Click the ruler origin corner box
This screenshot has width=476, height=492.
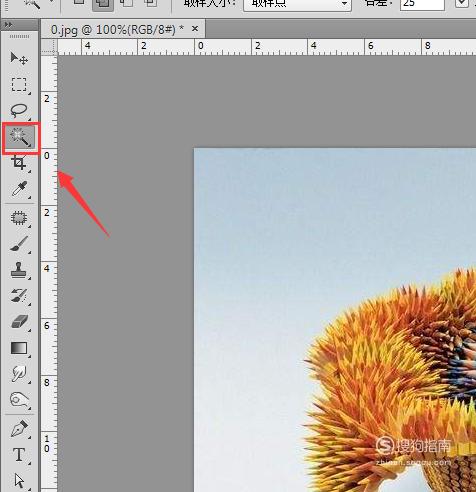point(49,47)
